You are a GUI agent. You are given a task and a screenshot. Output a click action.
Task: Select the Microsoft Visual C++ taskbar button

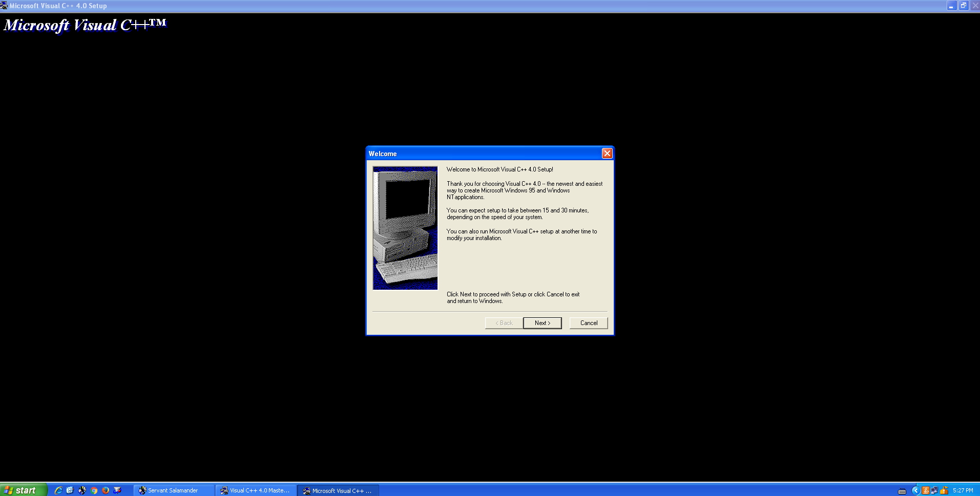(339, 490)
